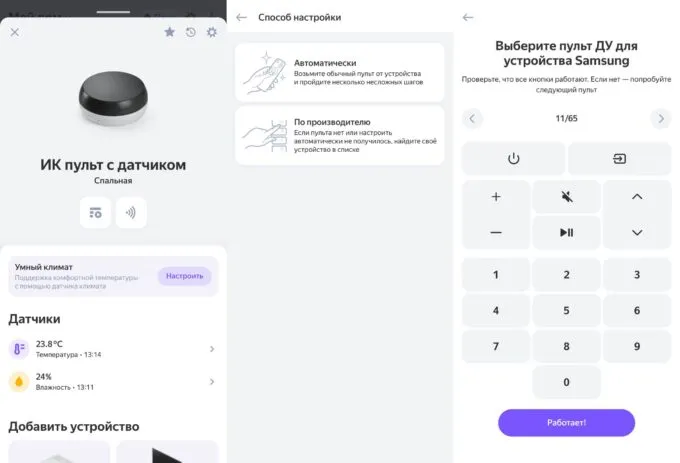Click the Настроить button for Умный климат

click(184, 276)
